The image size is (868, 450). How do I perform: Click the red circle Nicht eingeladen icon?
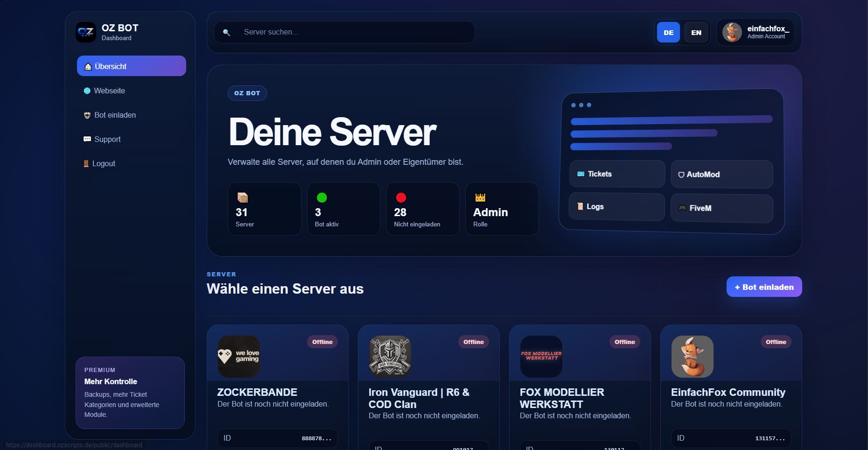(x=401, y=197)
